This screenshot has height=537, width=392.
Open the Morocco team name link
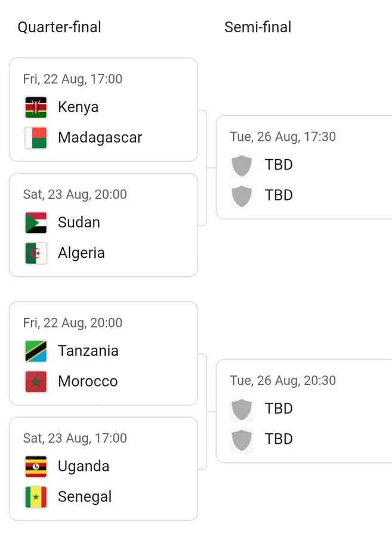click(88, 381)
